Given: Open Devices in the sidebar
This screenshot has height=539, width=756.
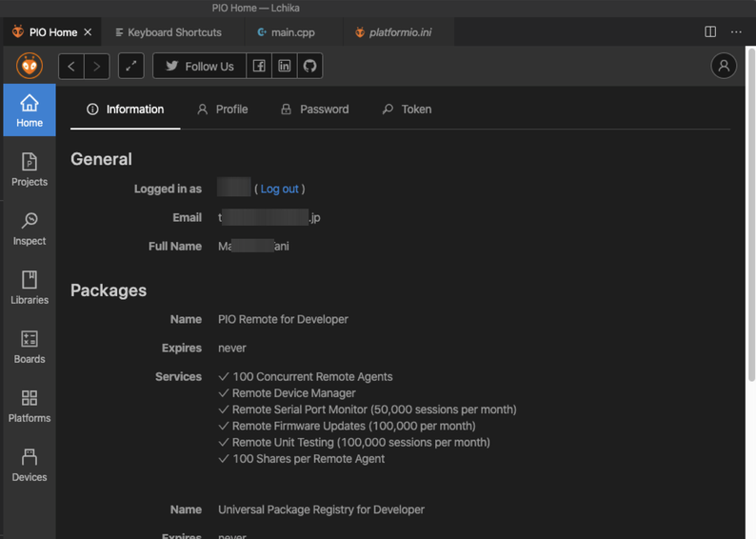Looking at the screenshot, I should pyautogui.click(x=30, y=465).
